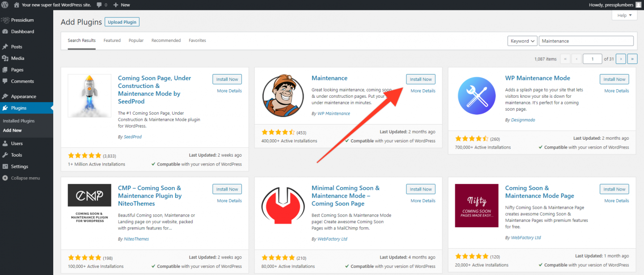Open the WP Maintenance Mode plugin title

(538, 78)
